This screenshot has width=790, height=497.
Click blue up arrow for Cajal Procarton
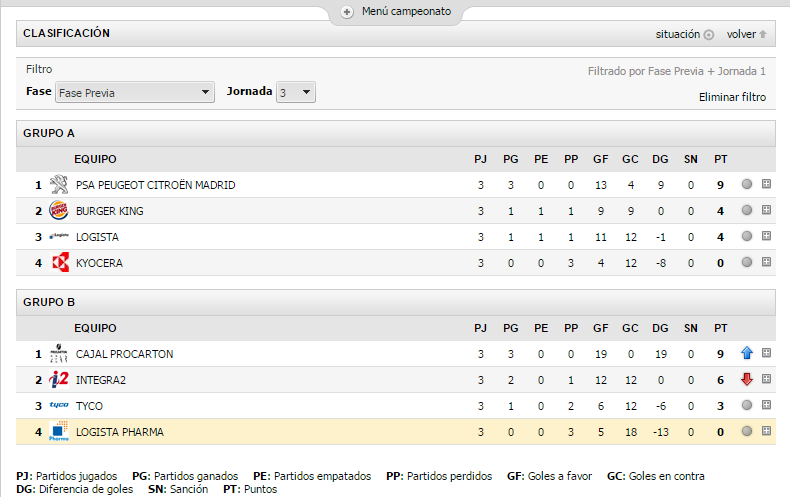(746, 354)
